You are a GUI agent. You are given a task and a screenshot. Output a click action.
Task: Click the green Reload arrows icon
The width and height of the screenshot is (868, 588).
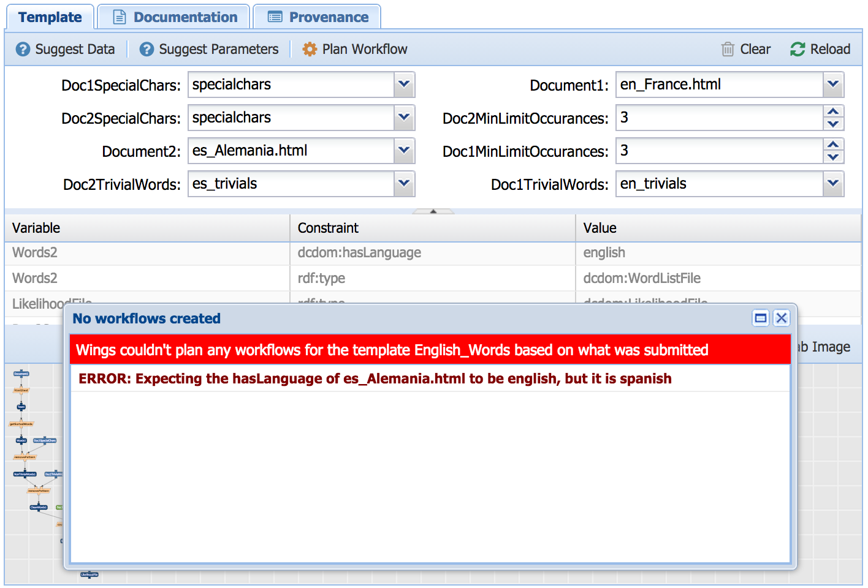798,49
